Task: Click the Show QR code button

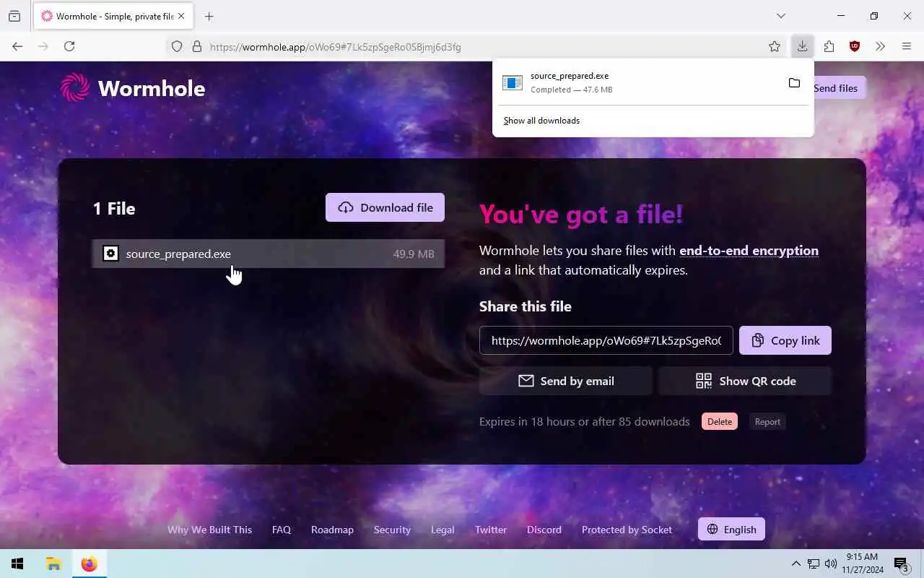Action: pyautogui.click(x=745, y=381)
